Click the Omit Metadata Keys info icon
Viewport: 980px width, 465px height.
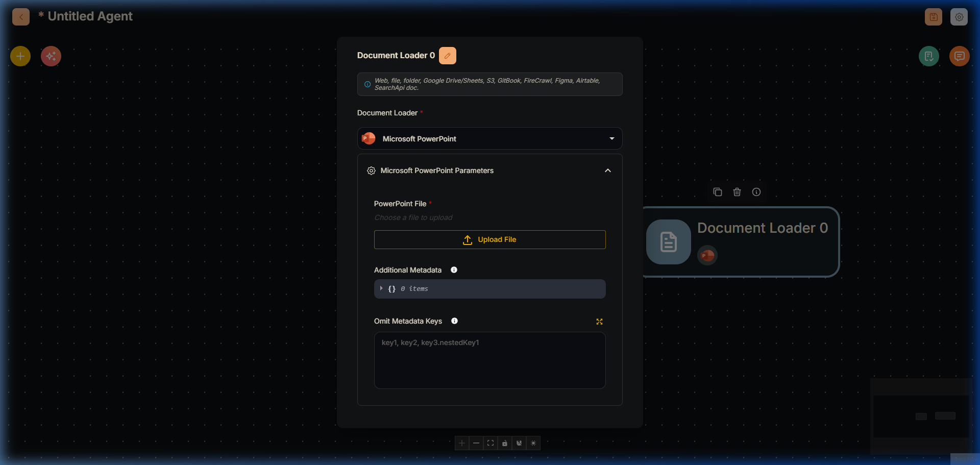point(454,321)
